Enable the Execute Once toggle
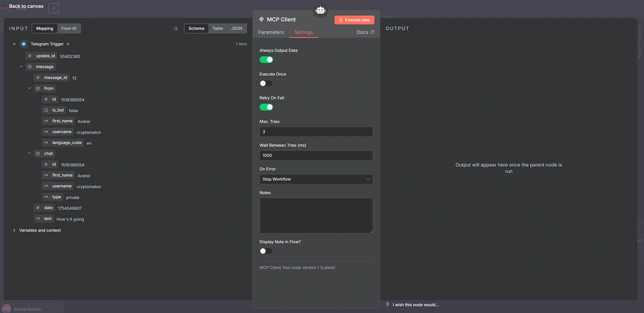The width and height of the screenshot is (644, 313). pyautogui.click(x=266, y=83)
